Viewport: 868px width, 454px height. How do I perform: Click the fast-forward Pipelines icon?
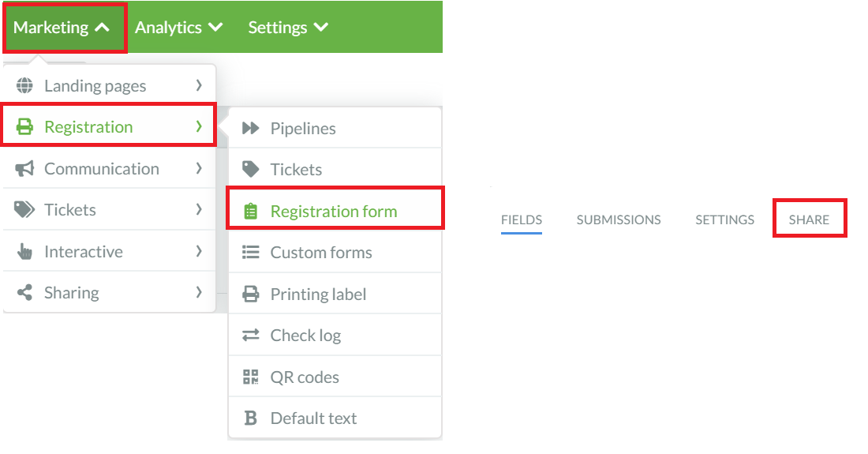(250, 129)
